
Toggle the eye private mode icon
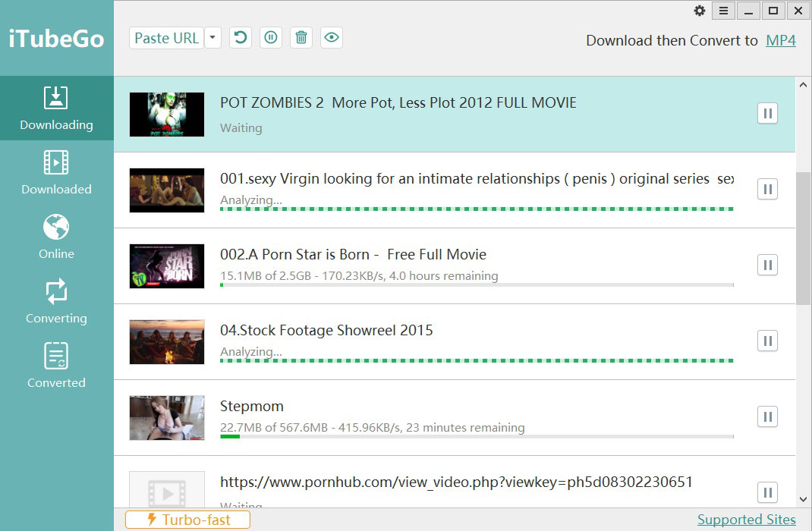click(332, 38)
